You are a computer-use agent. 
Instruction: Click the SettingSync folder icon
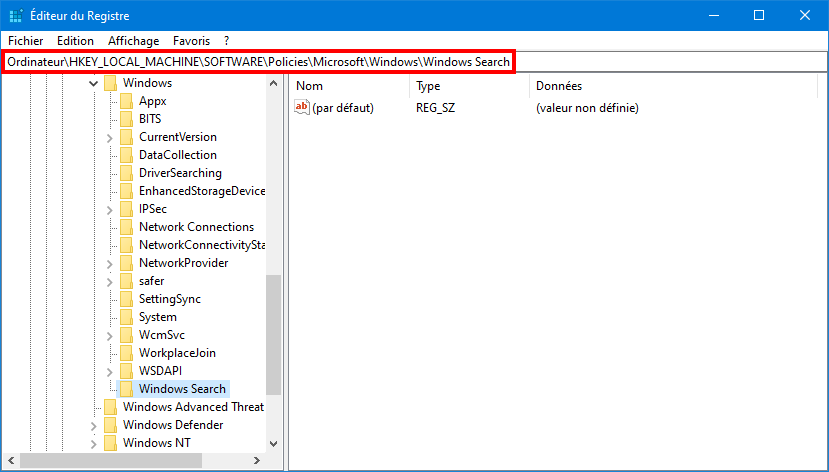point(126,299)
